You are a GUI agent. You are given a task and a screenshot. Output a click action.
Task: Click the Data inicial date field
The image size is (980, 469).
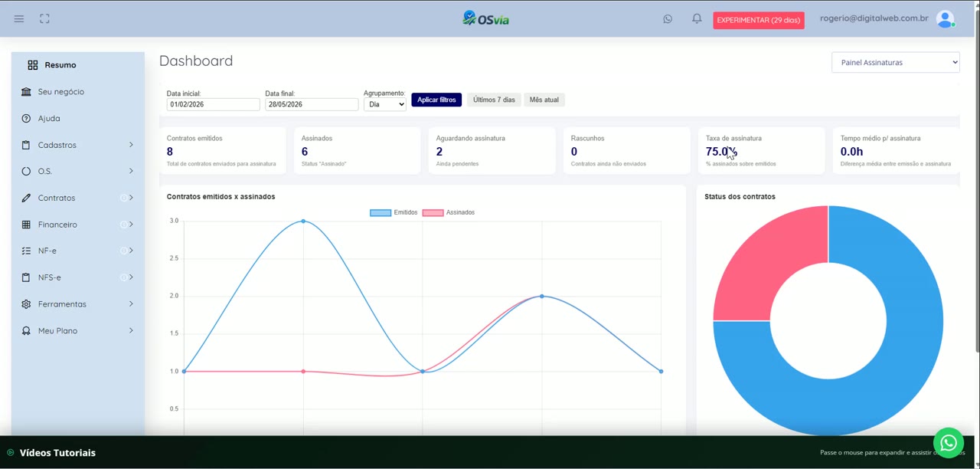coord(213,104)
